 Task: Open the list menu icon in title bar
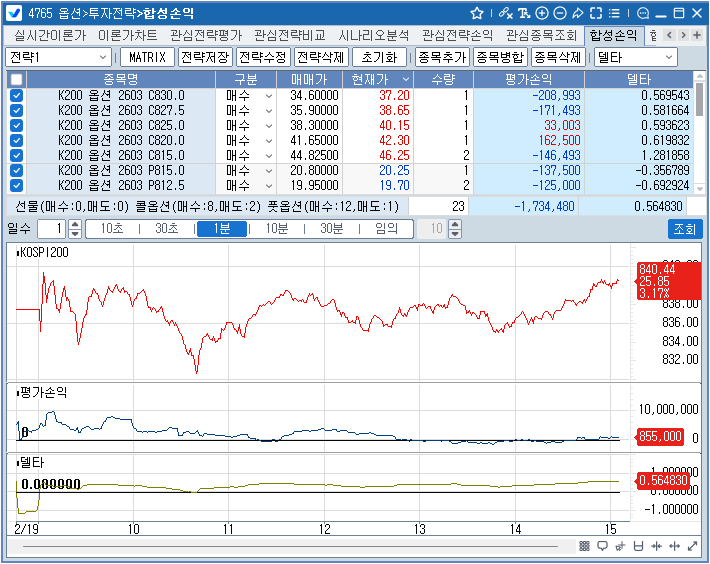pos(615,13)
